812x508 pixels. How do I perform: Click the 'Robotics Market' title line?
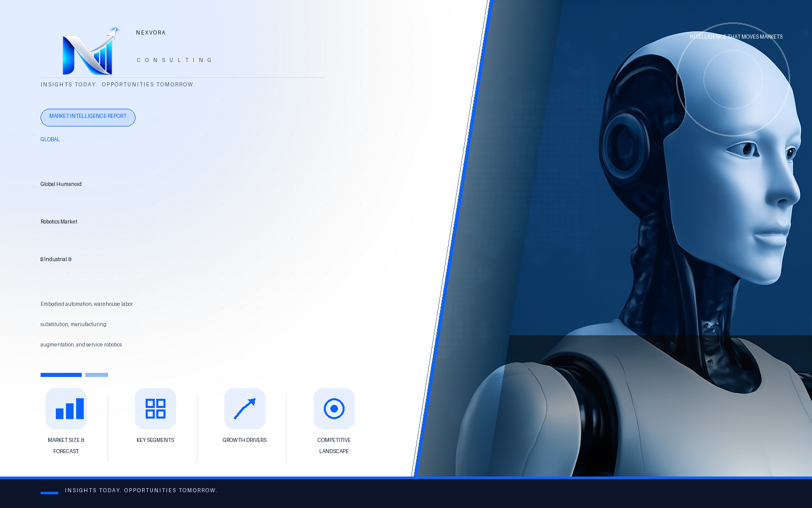point(59,221)
